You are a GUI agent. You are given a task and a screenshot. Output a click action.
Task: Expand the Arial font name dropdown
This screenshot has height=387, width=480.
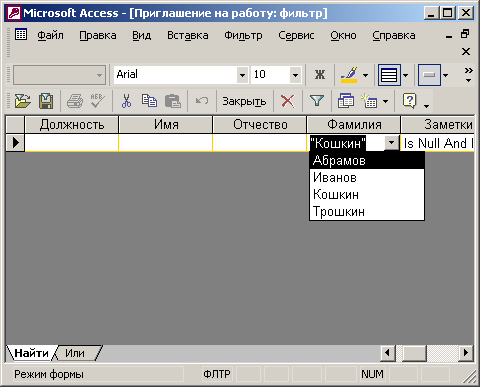[x=242, y=75]
